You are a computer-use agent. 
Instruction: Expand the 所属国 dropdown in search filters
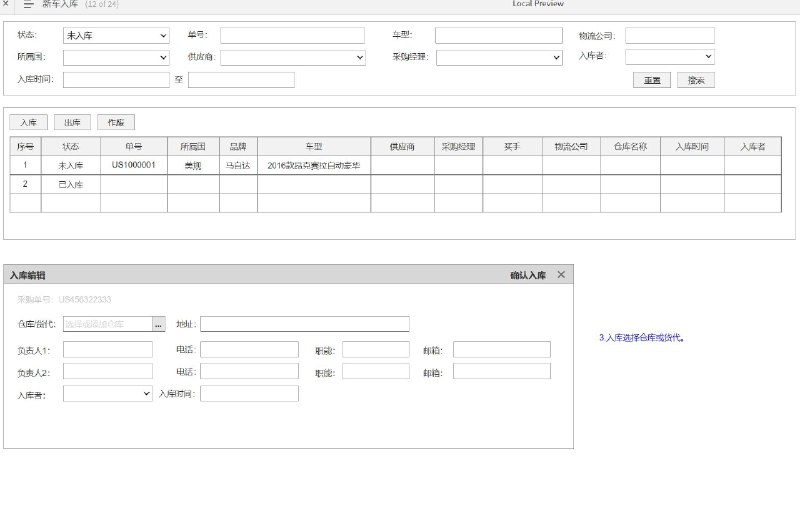(x=116, y=57)
